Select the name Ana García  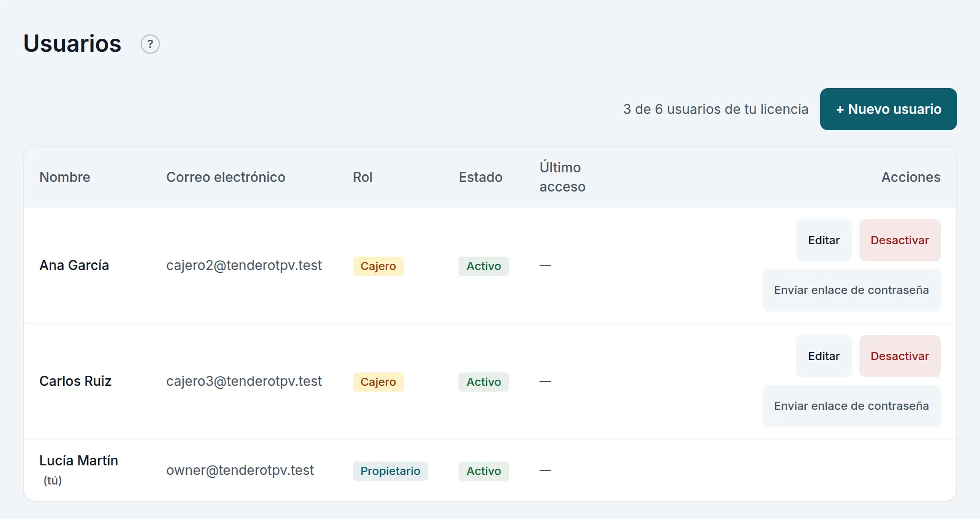tap(74, 265)
